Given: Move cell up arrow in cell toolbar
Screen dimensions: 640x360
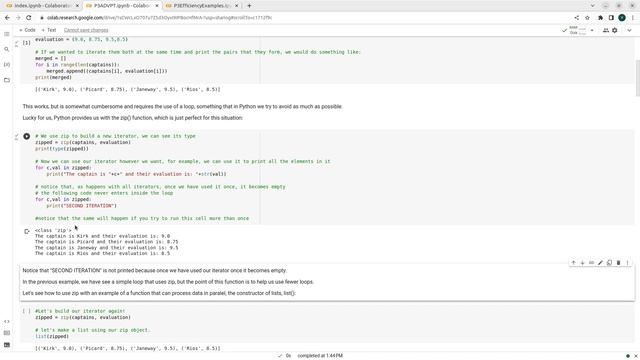Looking at the screenshot, I should 573,263.
